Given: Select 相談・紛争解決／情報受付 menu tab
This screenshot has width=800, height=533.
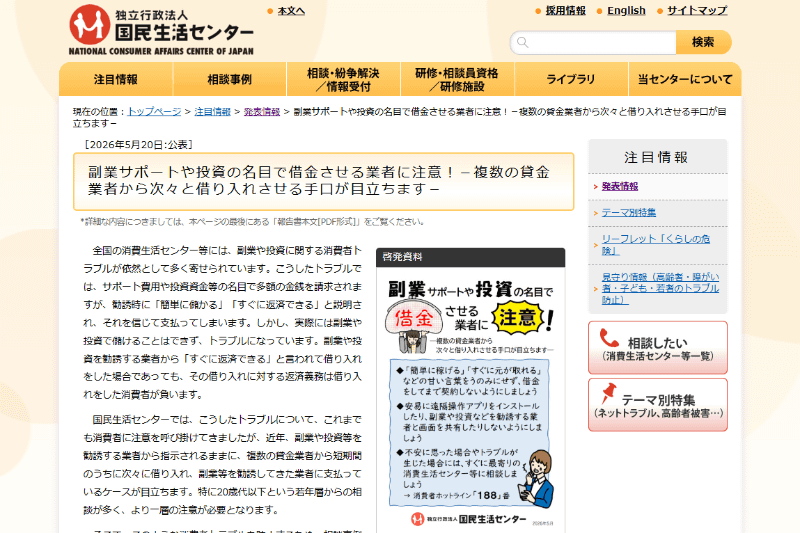Looking at the screenshot, I should (x=343, y=80).
